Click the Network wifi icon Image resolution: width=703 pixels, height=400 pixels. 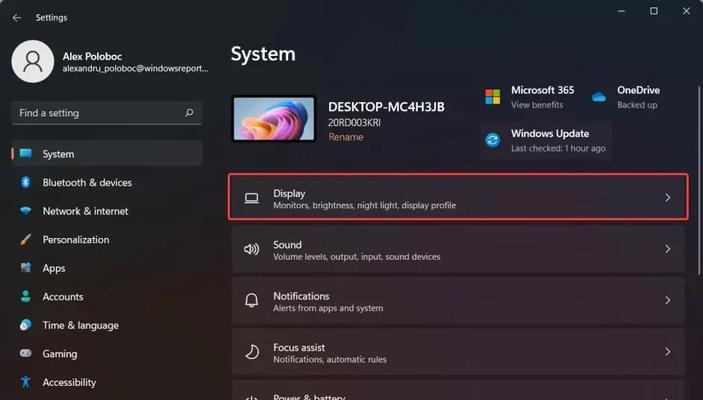coord(26,211)
